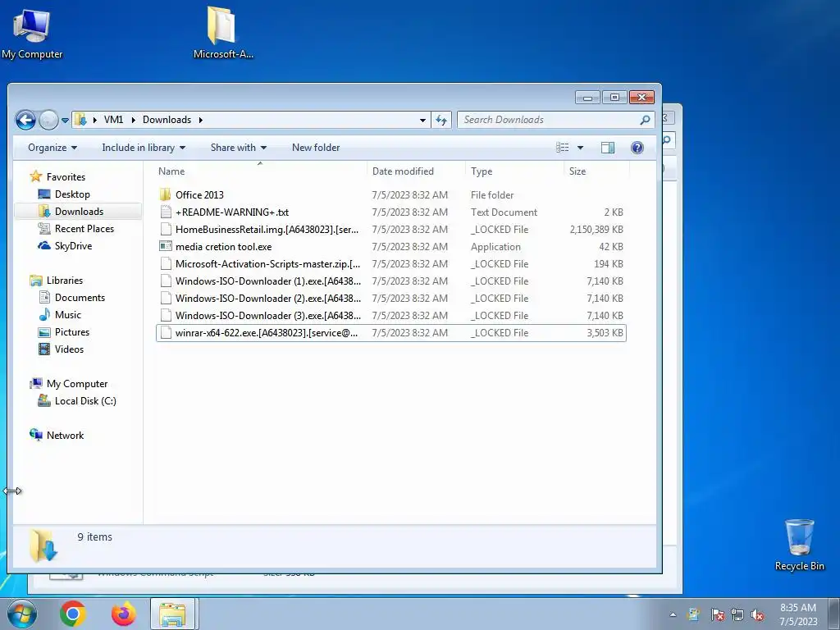Select the media cretion tool.exe icon
Viewport: 840px width, 630px height.
point(166,246)
